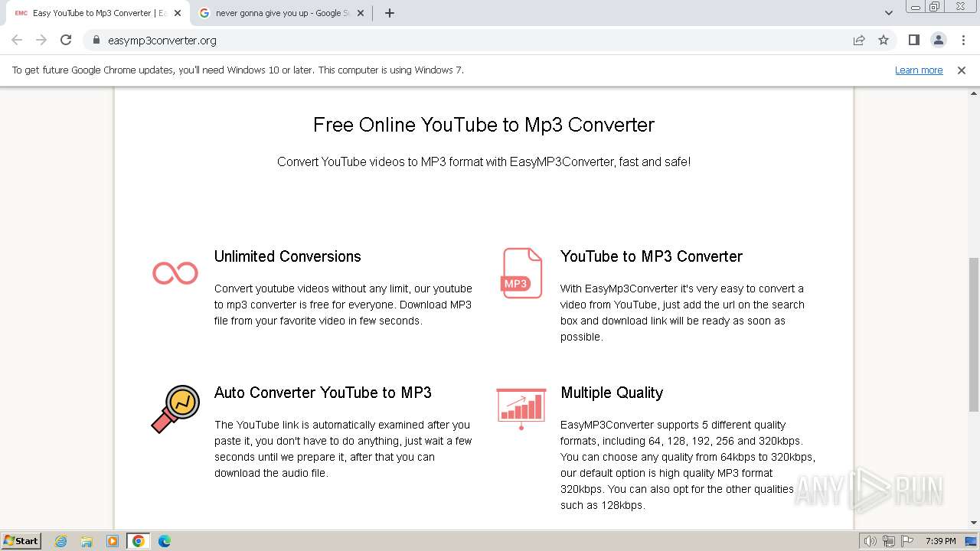Viewport: 980px width, 551px height.
Task: Open a new tab with plus button
Action: coord(390,13)
